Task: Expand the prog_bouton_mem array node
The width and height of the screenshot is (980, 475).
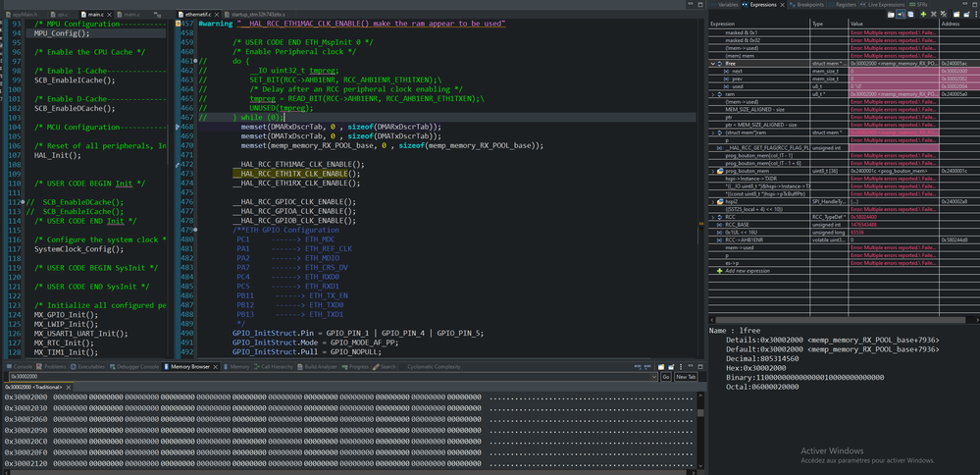Action: pyautogui.click(x=712, y=171)
